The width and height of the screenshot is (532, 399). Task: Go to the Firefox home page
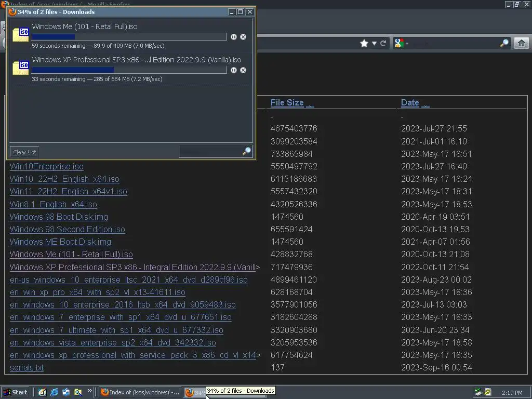pyautogui.click(x=522, y=43)
